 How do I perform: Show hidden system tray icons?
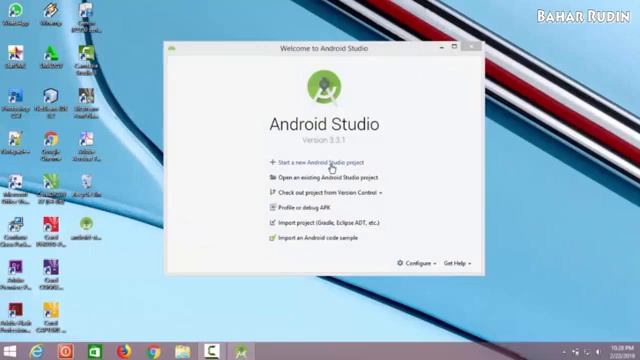coord(564,352)
